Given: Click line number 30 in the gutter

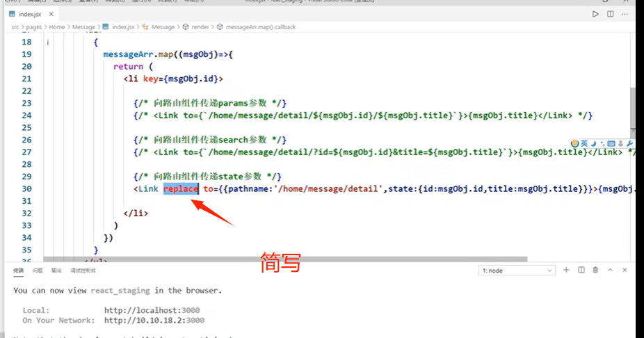Looking at the screenshot, I should (x=26, y=189).
